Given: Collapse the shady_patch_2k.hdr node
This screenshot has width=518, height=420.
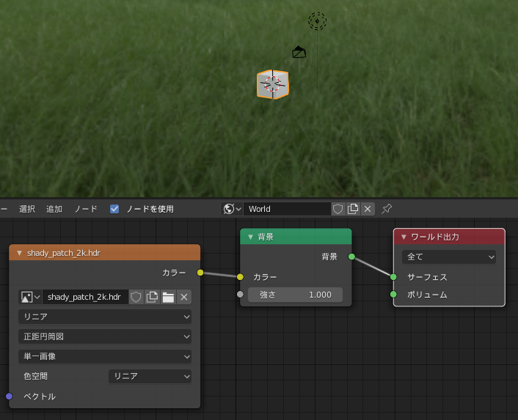Looking at the screenshot, I should [19, 253].
